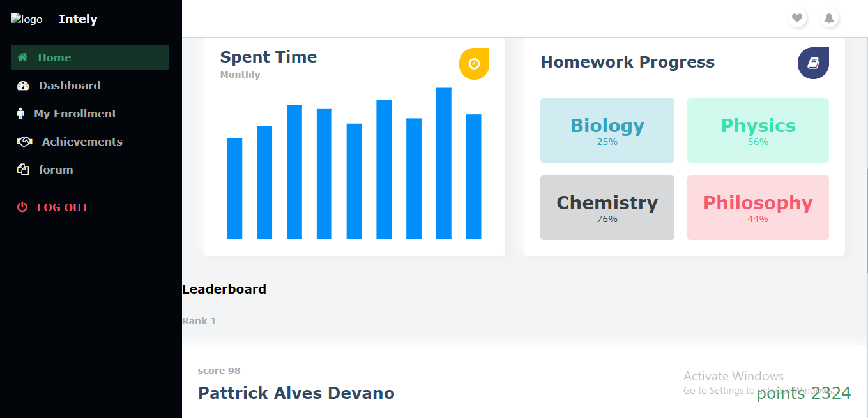This screenshot has height=418, width=868.
Task: Open the Physics progress card
Action: pos(758,130)
